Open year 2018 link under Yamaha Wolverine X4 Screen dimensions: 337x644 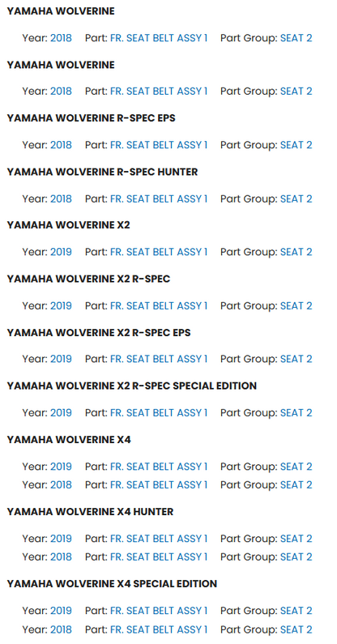coord(61,484)
